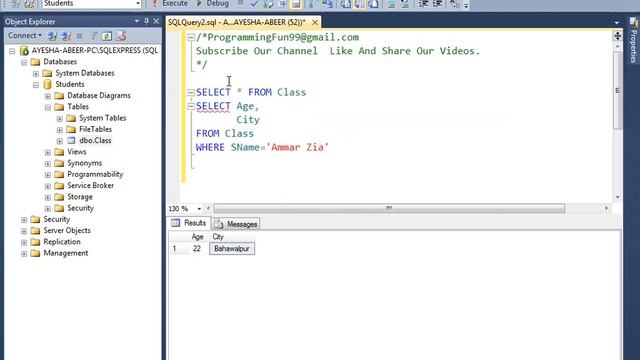Image resolution: width=640 pixels, height=360 pixels.
Task: Click the Debug button
Action: tap(213, 4)
